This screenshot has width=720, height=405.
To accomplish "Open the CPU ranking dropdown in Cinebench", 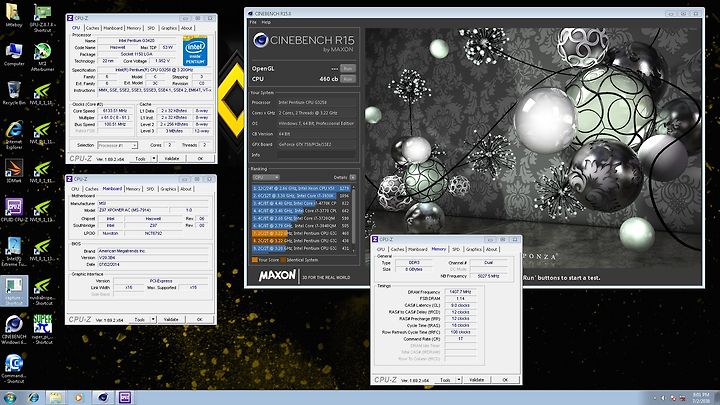I will point(265,177).
